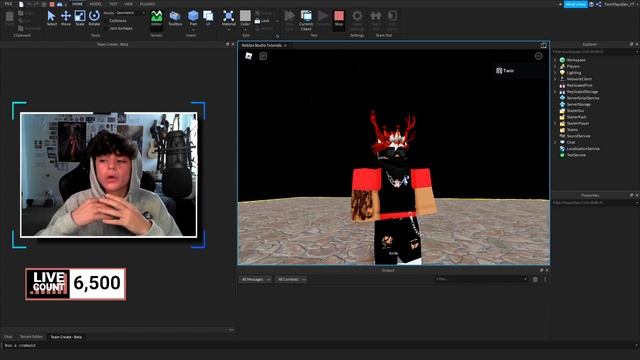Click the trash icon in Output panel

535,280
